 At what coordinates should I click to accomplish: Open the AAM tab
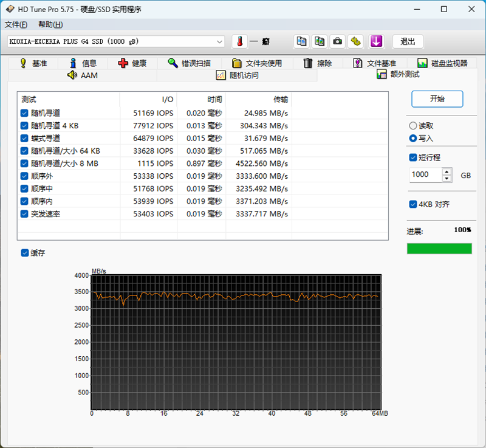[x=83, y=75]
